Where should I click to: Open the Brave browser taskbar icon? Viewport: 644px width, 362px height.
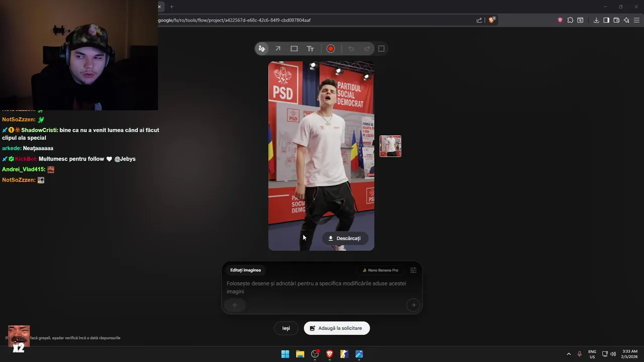click(x=330, y=354)
